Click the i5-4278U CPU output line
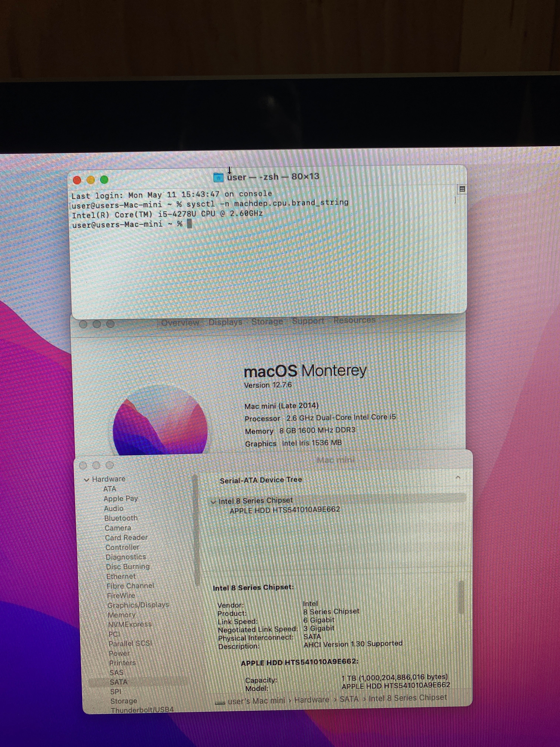Viewport: 560px width, 747px height. [x=167, y=214]
